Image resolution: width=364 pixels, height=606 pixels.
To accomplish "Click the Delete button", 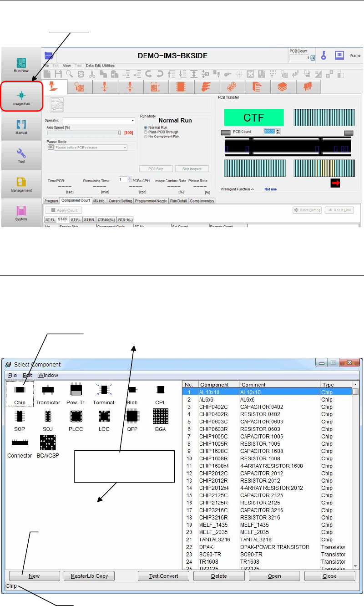I will click(x=219, y=576).
